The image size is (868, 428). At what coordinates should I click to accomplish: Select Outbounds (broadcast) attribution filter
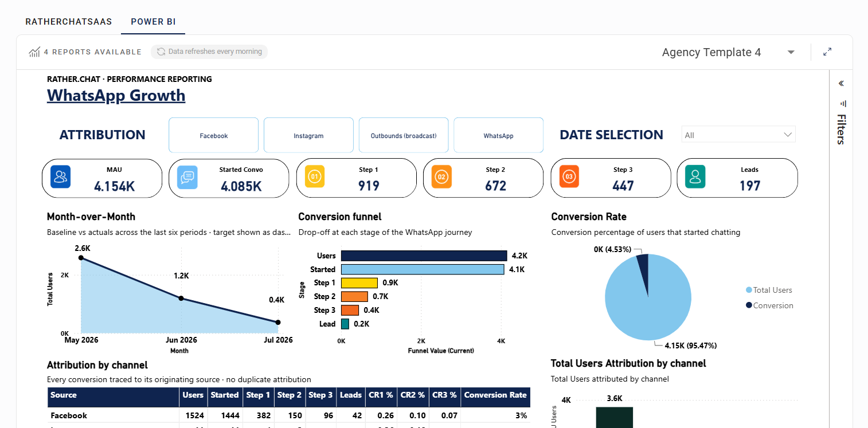[404, 135]
